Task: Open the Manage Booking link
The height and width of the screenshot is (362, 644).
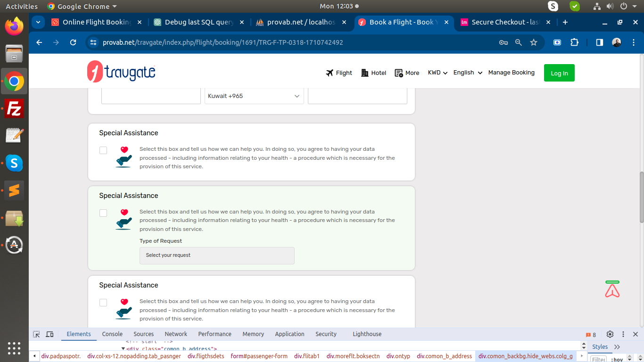Action: [x=511, y=73]
